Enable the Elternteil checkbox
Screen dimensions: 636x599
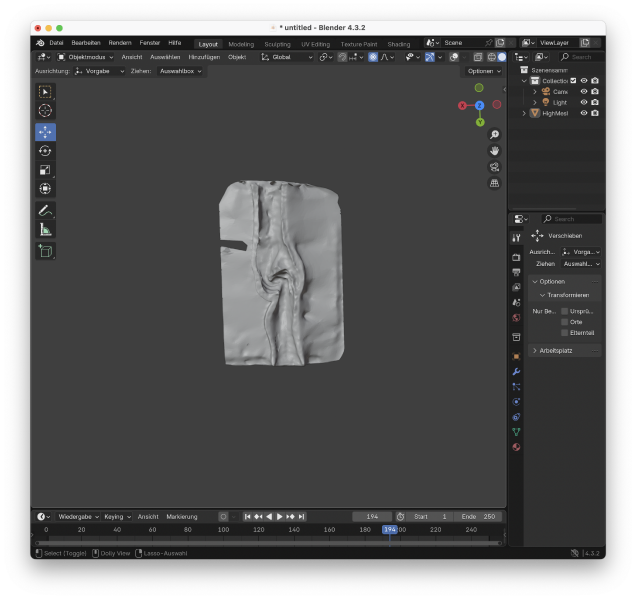pyautogui.click(x=564, y=333)
